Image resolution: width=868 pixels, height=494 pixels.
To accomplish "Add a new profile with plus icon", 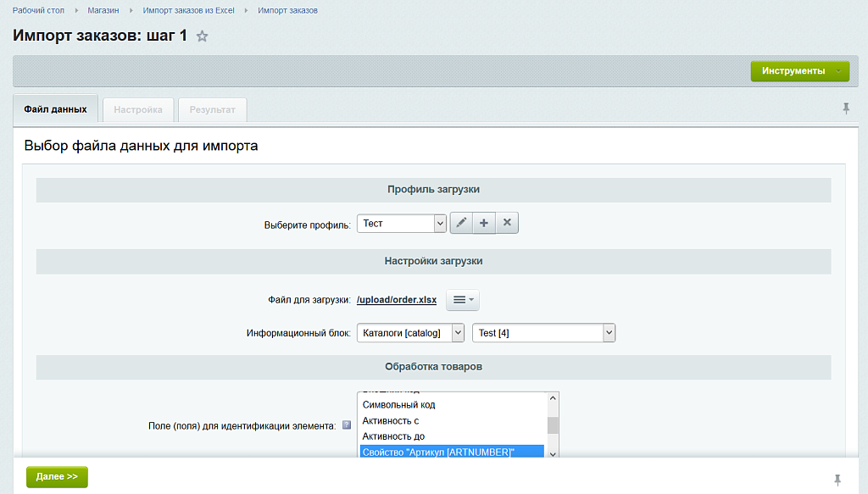I will point(484,223).
